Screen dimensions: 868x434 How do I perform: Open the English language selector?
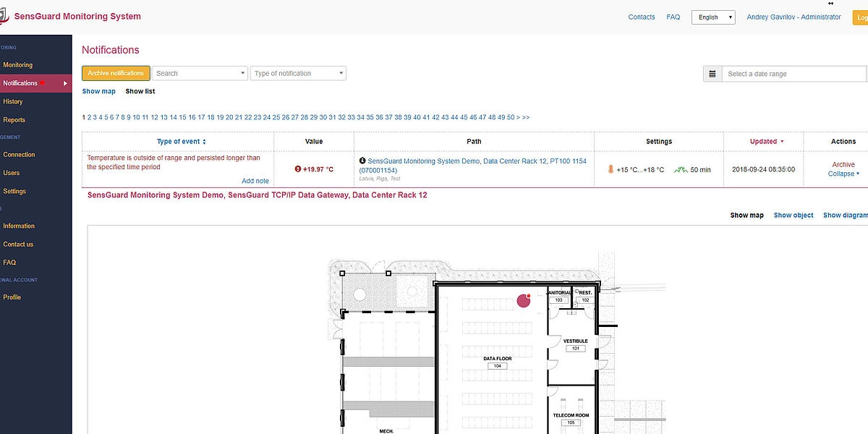[712, 17]
